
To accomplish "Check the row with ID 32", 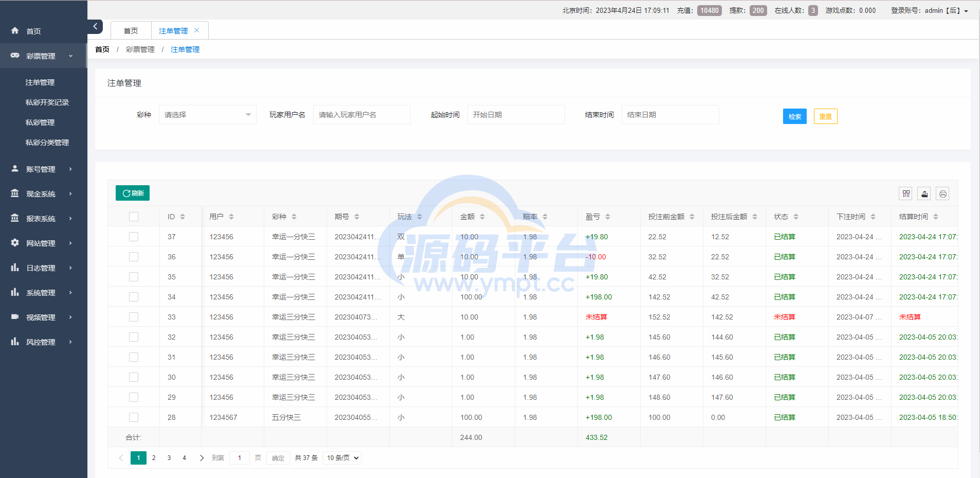I will pyautogui.click(x=134, y=337).
